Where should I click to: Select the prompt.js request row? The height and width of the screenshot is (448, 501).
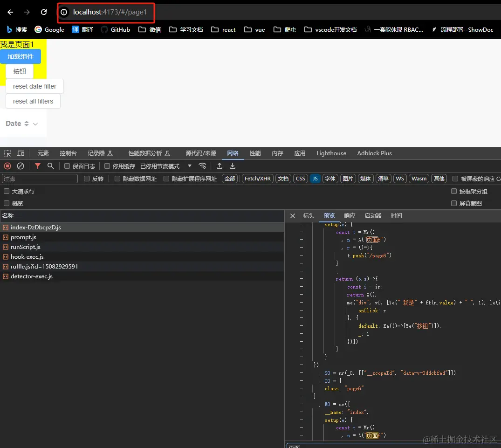coord(142,237)
